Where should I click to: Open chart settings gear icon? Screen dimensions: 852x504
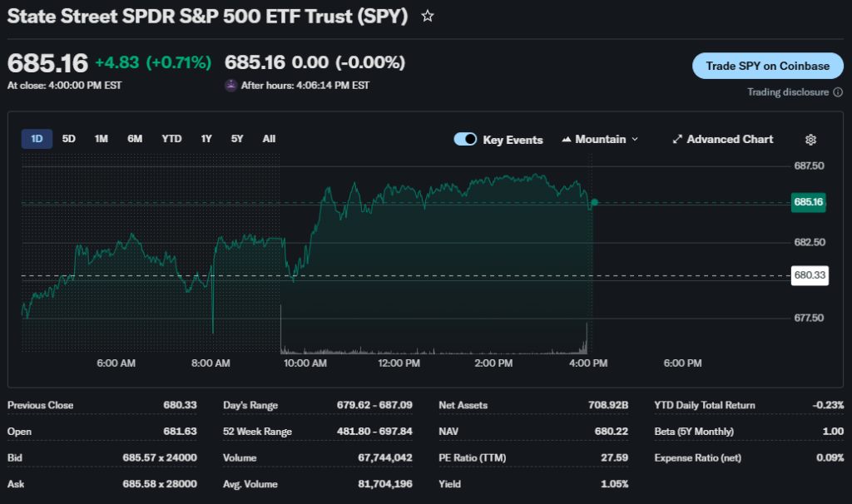click(x=810, y=140)
